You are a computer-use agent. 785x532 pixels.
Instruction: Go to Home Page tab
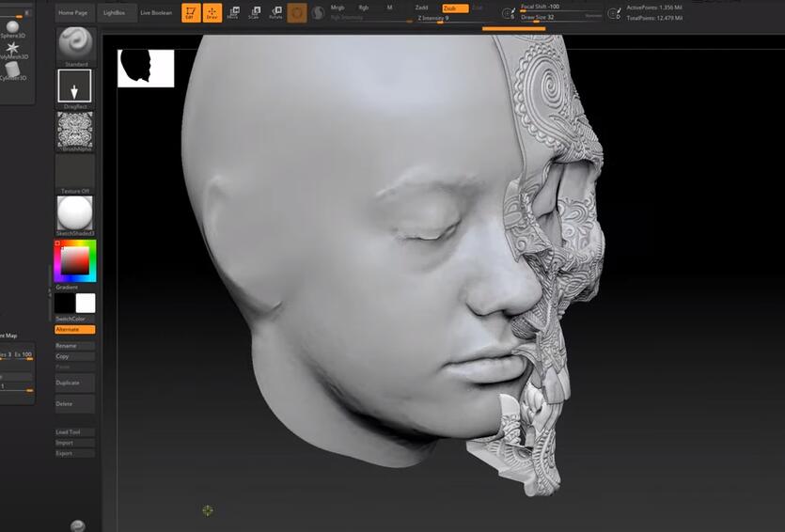(72, 13)
